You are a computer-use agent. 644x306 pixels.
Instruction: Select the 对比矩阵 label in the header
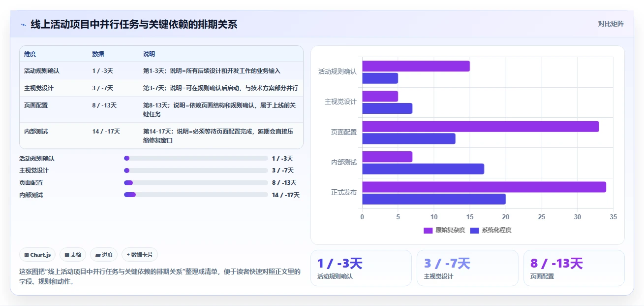pos(611,24)
